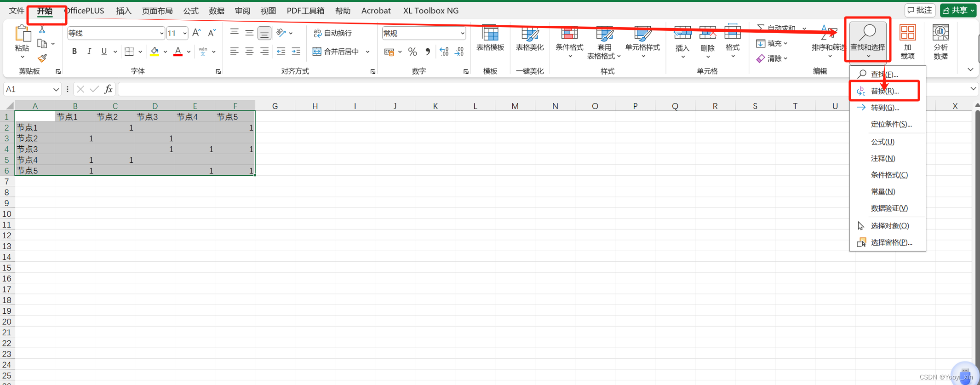Toggle bottom vertical alignment

tap(264, 33)
